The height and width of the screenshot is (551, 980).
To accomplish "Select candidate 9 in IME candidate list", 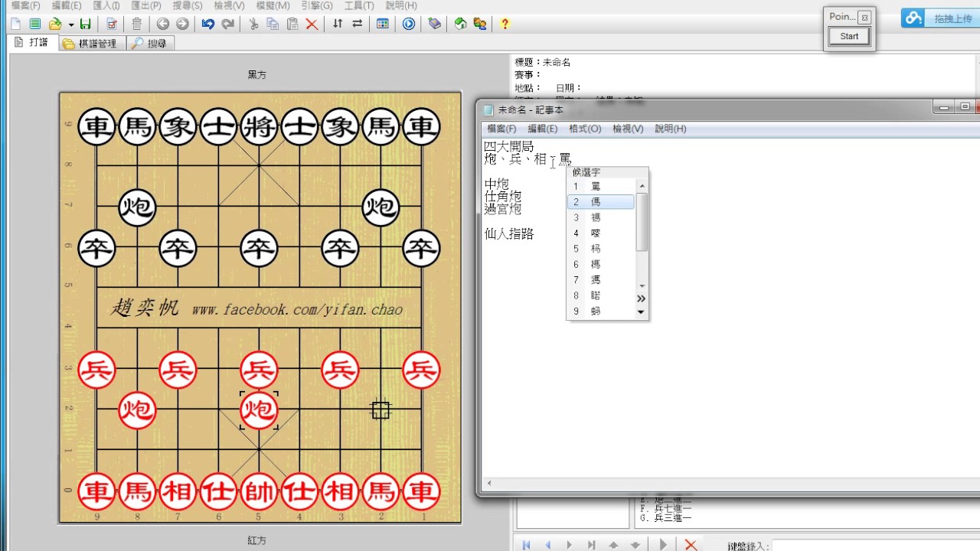I will click(x=601, y=311).
